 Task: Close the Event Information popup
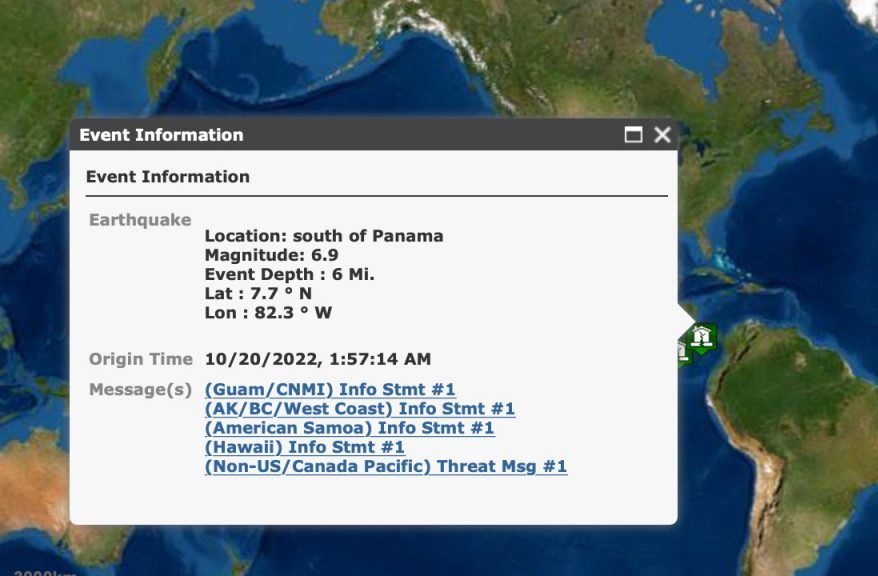pos(662,135)
